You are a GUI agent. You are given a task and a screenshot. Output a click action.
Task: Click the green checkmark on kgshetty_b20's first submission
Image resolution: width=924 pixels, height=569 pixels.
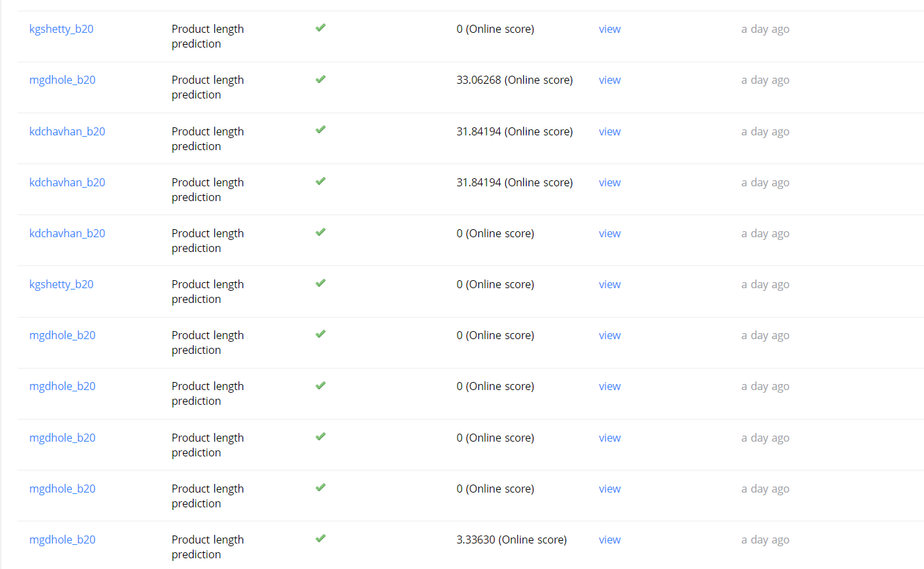point(320,27)
